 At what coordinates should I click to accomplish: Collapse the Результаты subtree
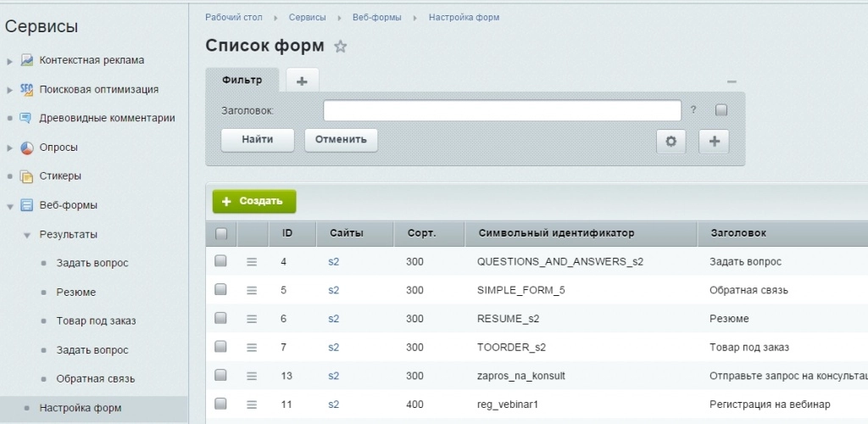pyautogui.click(x=27, y=235)
